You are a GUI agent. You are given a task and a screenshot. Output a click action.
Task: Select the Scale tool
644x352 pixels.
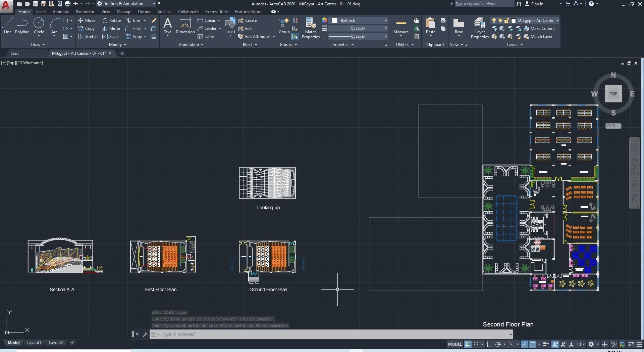pyautogui.click(x=110, y=37)
